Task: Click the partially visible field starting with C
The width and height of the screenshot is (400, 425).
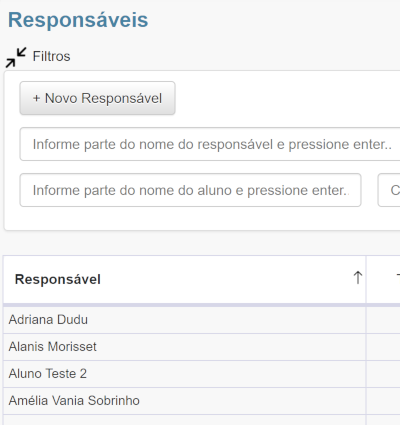Action: [x=389, y=190]
